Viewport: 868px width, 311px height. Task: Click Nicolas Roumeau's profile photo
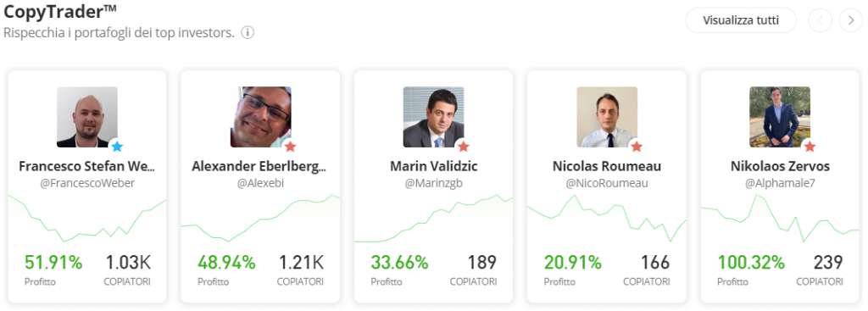coord(607,117)
